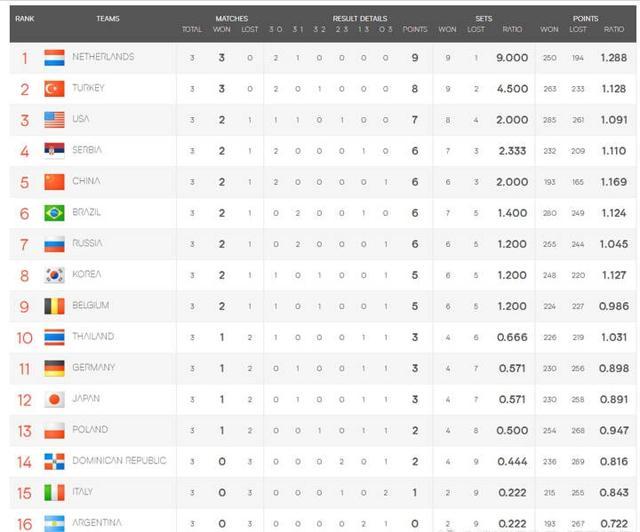Viewport: 640px width, 532px height.
Task: Select the RESULT DETAILS header
Action: tap(360, 19)
